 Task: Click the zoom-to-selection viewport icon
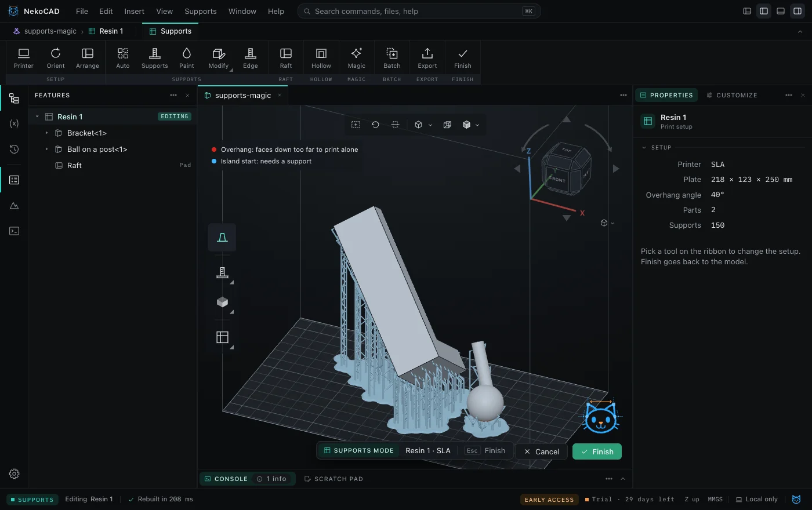point(356,125)
